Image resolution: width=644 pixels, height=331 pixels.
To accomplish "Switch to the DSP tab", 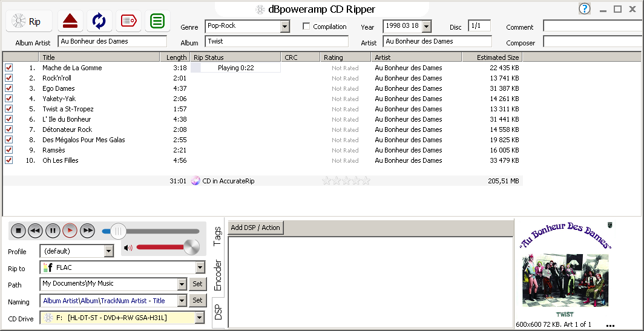I will pos(218,312).
